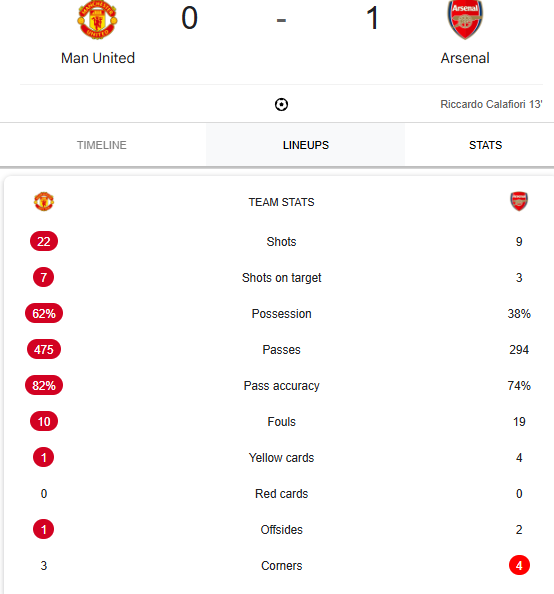Open the Man United team name link
Screen dimensions: 554x594
(x=98, y=58)
